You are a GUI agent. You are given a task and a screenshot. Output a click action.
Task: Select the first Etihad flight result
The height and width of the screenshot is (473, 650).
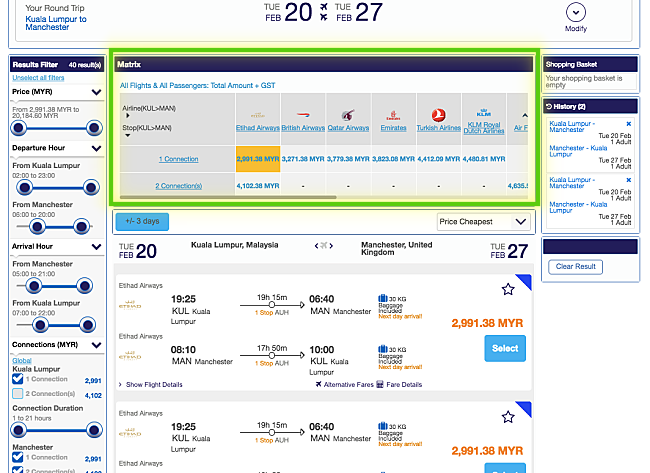pyautogui.click(x=505, y=348)
